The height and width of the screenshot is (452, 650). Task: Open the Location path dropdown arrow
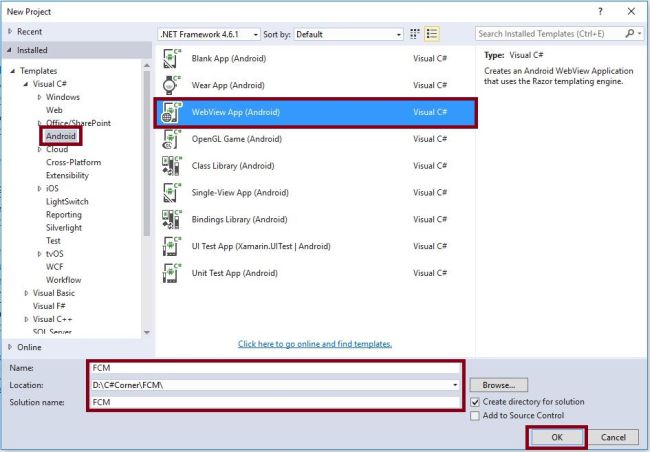pos(455,385)
